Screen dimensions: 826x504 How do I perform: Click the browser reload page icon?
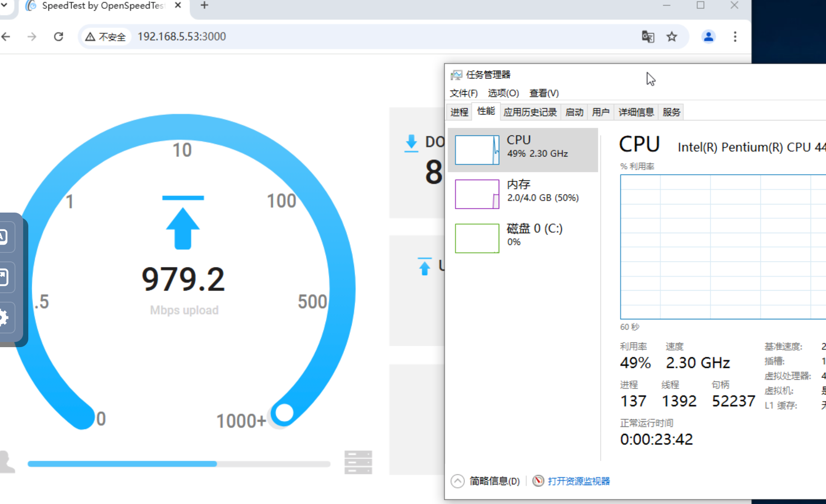[59, 37]
